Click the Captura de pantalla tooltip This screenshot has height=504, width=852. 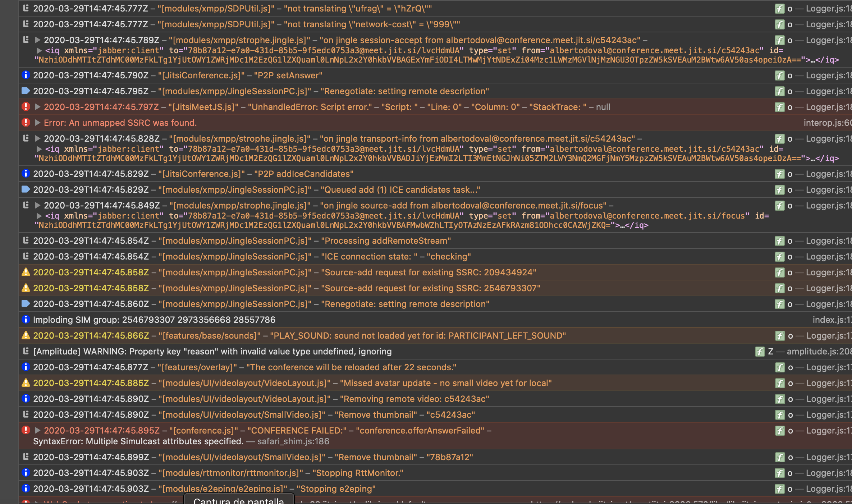click(239, 500)
